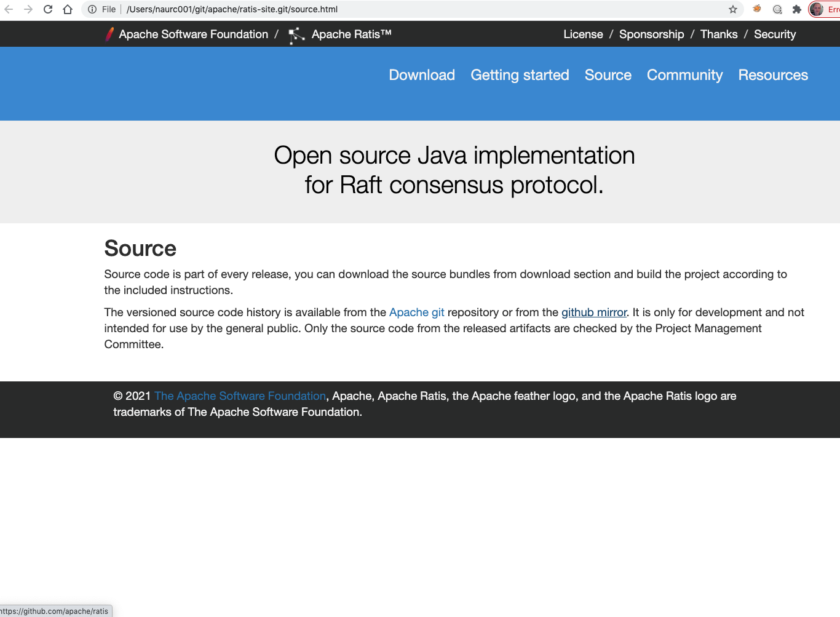
Task: Open the Apache Ratis™ header link
Action: tap(351, 34)
